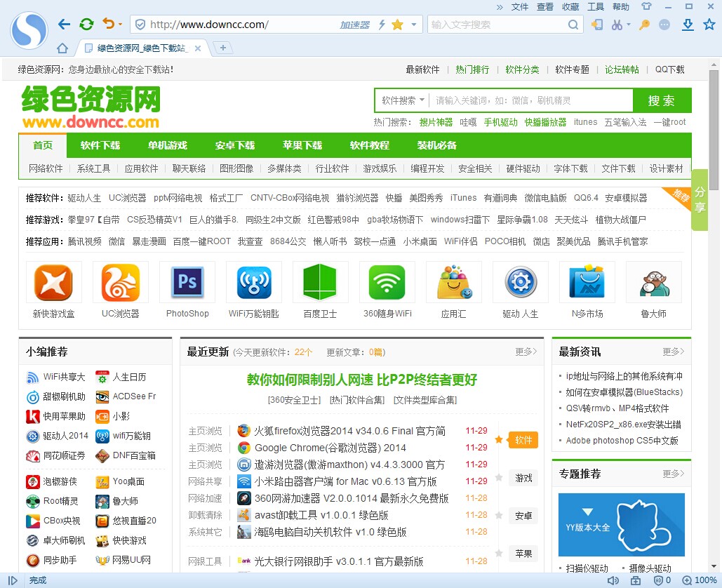Click the 百度卫士 green shield icon
The image size is (722, 588).
coord(320,281)
